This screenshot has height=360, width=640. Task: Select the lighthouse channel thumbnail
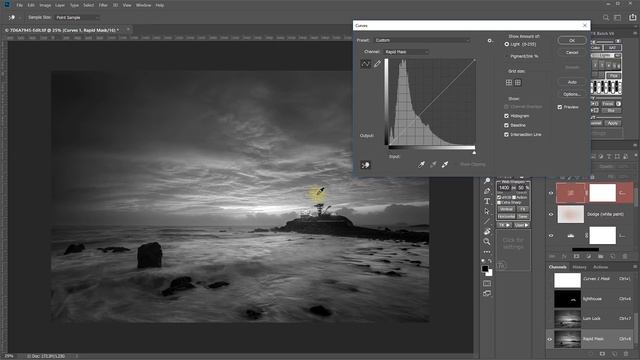point(567,299)
